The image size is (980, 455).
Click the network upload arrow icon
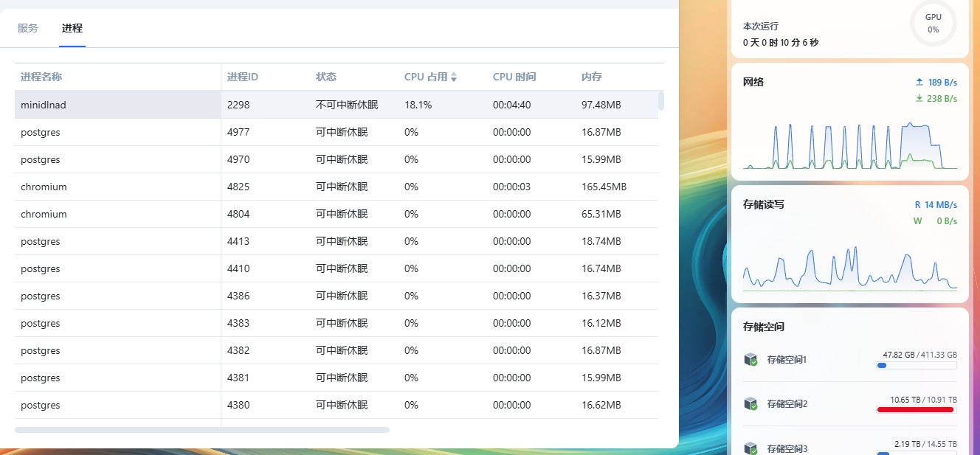[919, 82]
